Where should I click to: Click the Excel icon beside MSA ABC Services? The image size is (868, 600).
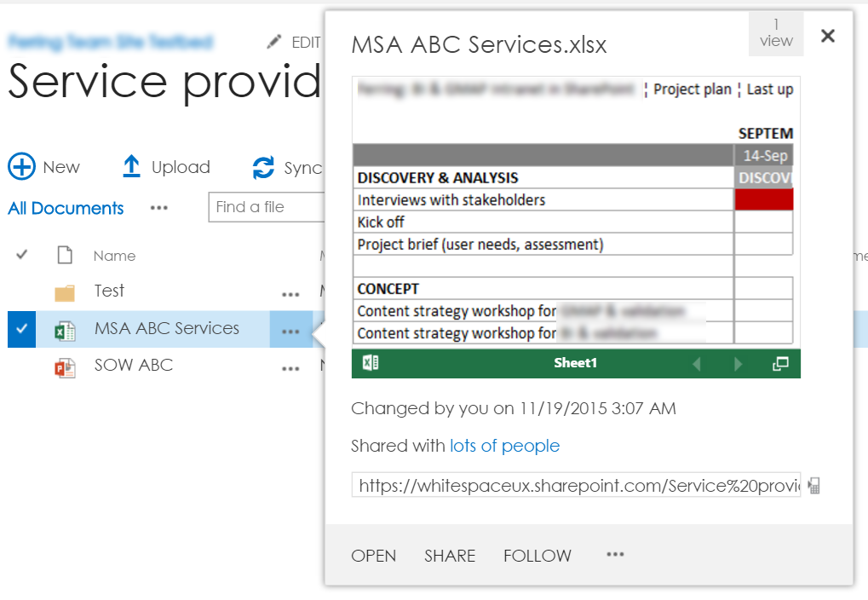pos(65,330)
